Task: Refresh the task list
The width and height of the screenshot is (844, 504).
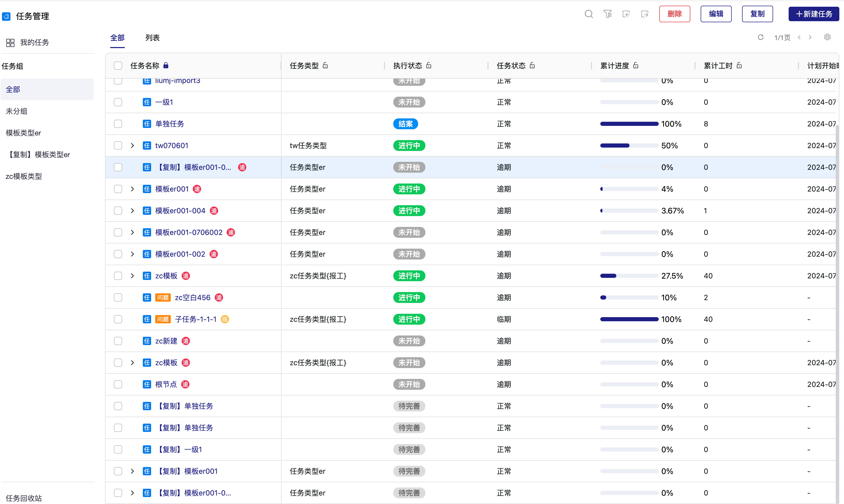Action: [x=761, y=37]
